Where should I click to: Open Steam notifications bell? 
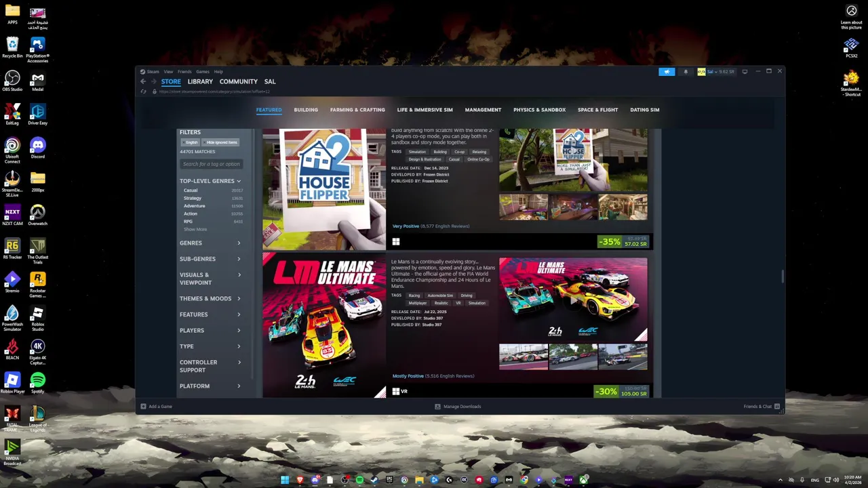pos(686,72)
